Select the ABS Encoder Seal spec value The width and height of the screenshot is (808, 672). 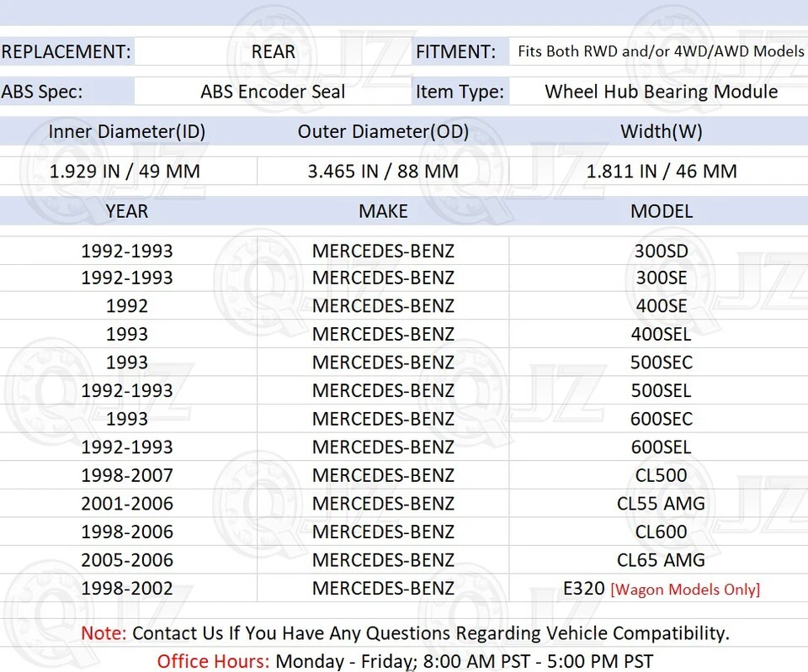click(272, 92)
